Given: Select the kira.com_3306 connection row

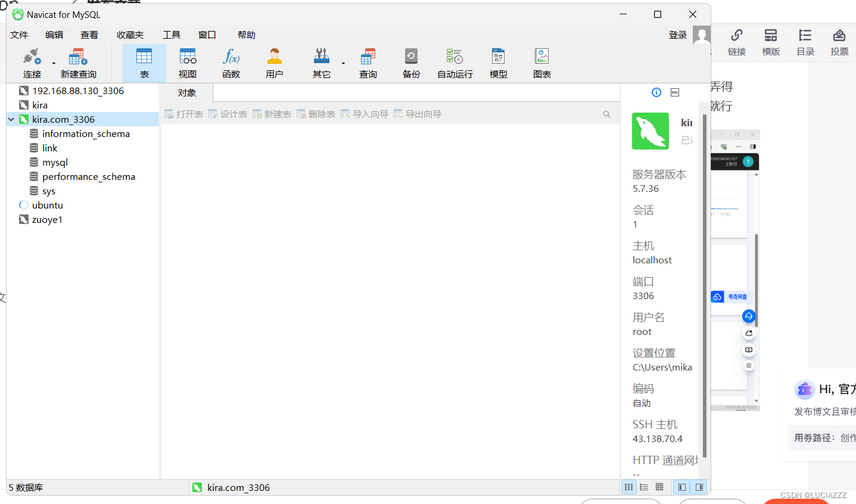Looking at the screenshot, I should click(83, 119).
